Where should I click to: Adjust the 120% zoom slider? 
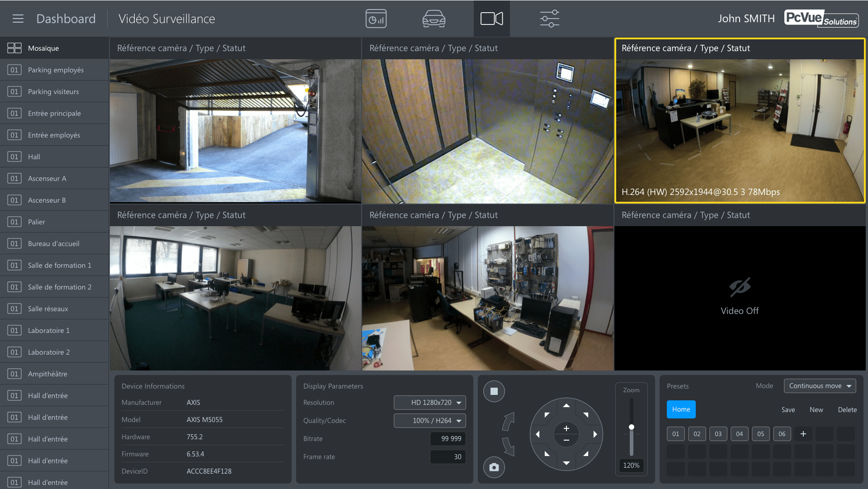click(631, 426)
